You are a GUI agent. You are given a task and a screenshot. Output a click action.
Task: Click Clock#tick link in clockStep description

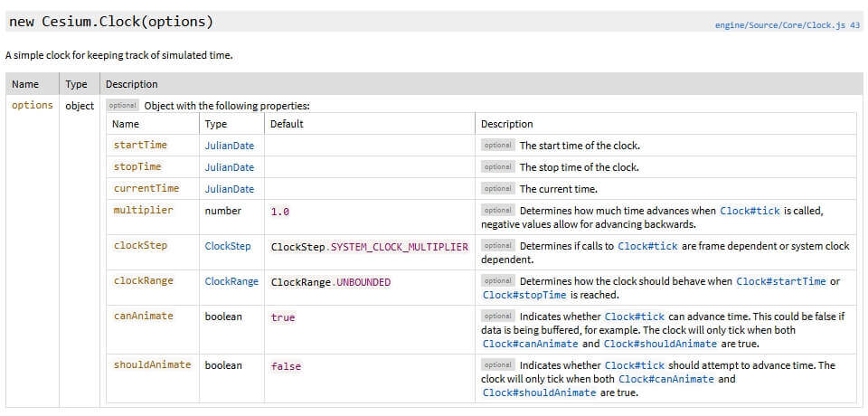pos(647,246)
